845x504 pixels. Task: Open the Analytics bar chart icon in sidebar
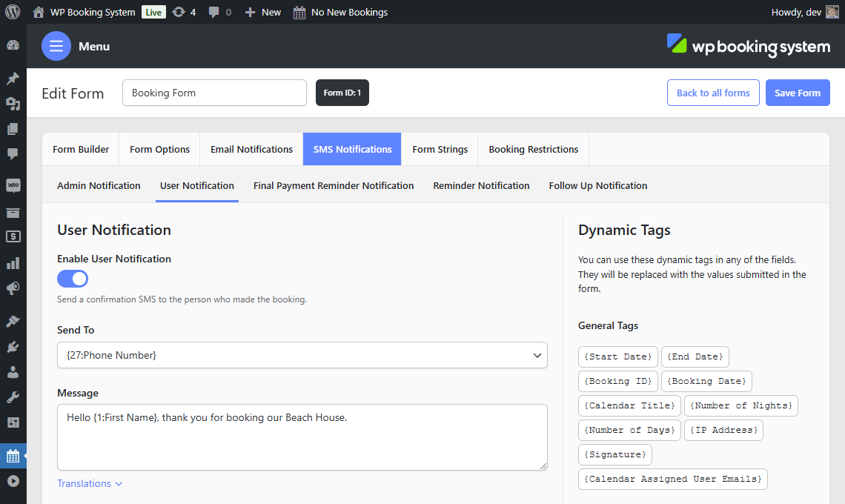pyautogui.click(x=13, y=262)
